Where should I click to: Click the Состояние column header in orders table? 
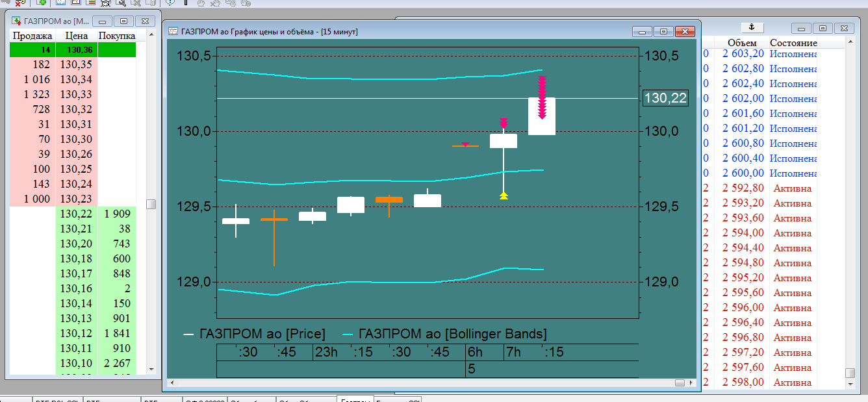793,43
